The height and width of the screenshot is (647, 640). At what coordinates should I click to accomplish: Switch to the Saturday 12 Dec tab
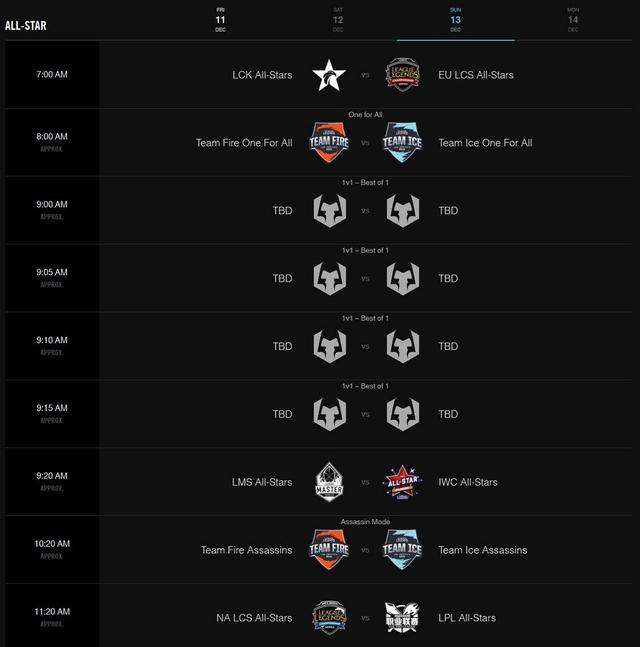[338, 19]
